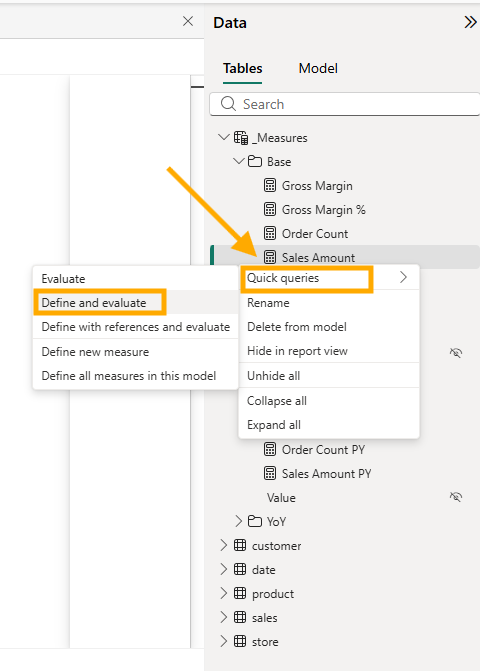Click the Sales Amount measure icon
This screenshot has width=480, height=671.
[270, 257]
